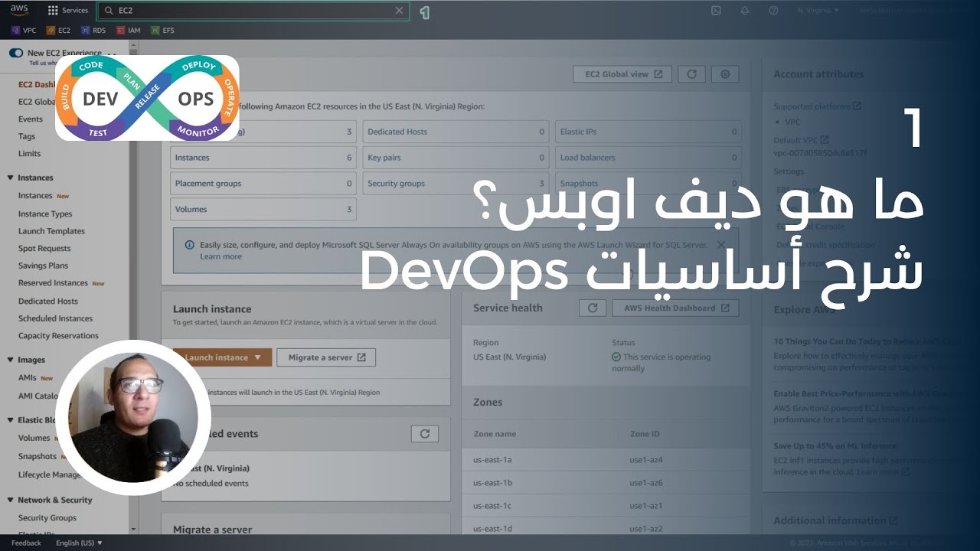980x551 pixels.
Task: Open the RDS favorite shortcut
Action: pyautogui.click(x=93, y=31)
